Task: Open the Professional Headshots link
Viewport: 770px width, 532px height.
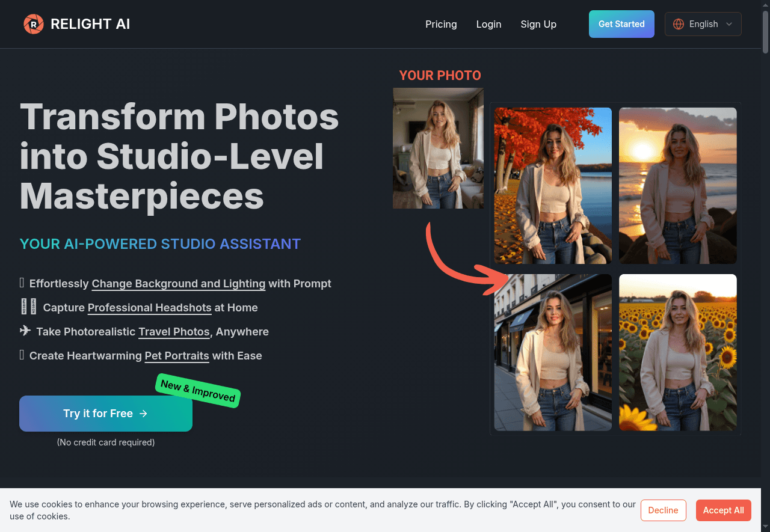Action: pyautogui.click(x=149, y=308)
